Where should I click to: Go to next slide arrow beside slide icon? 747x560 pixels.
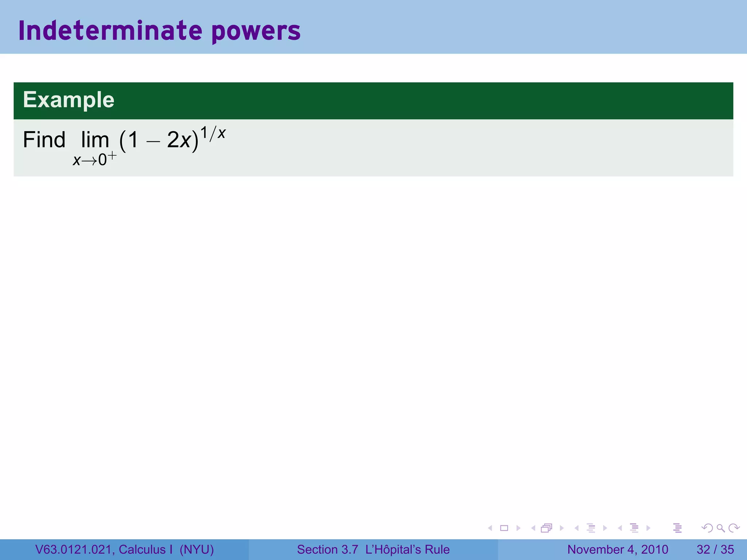tap(518, 528)
